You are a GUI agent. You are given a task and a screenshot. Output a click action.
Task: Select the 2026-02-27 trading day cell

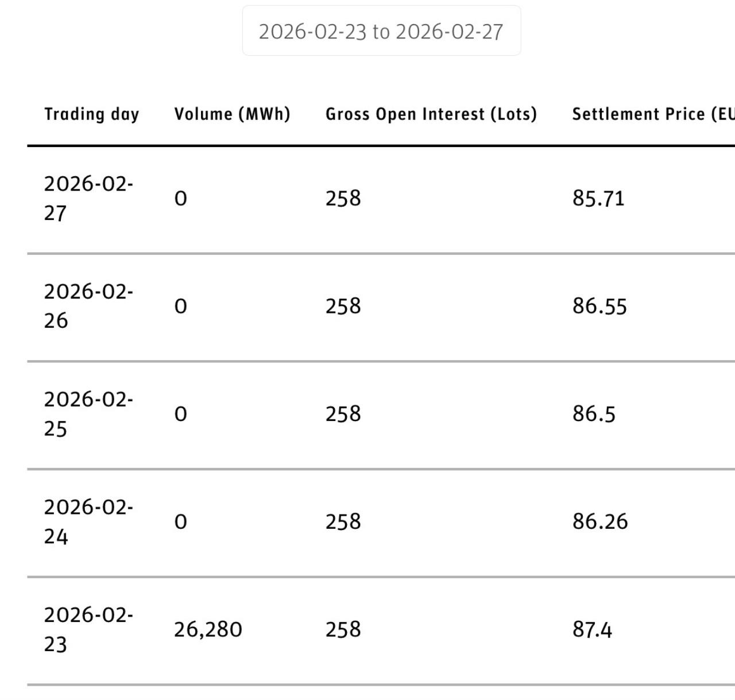[88, 198]
